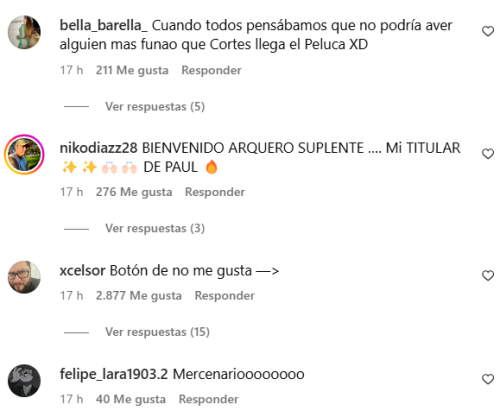Open bella_barella_'s profile picture
Screen dimensions: 500x411
[24, 32]
